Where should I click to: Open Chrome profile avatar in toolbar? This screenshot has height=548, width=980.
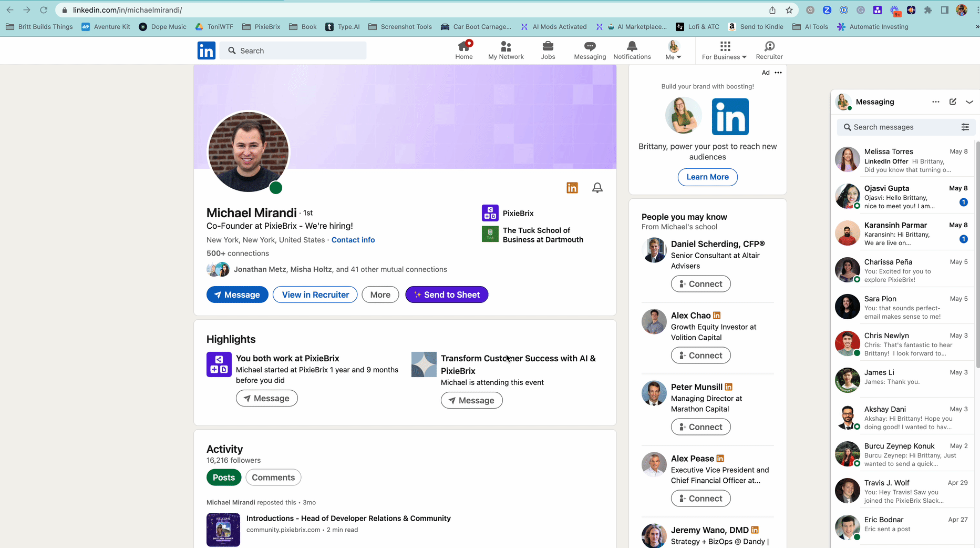tap(962, 10)
